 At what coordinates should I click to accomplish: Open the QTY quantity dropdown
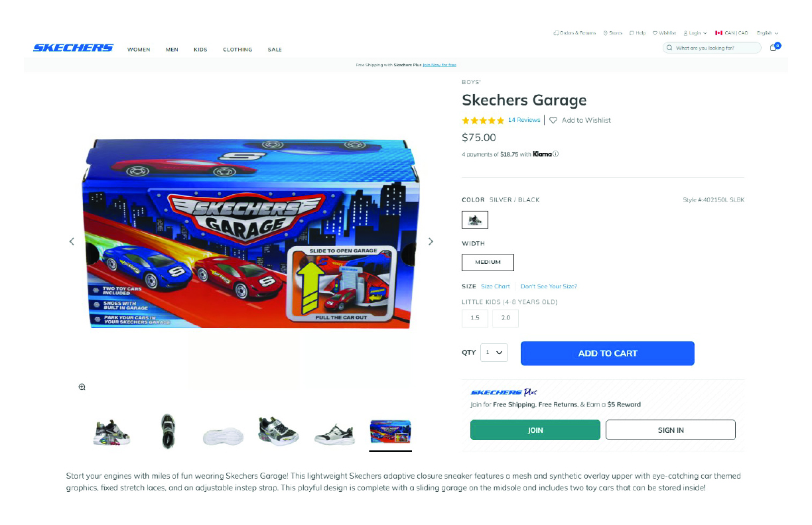[x=494, y=353]
